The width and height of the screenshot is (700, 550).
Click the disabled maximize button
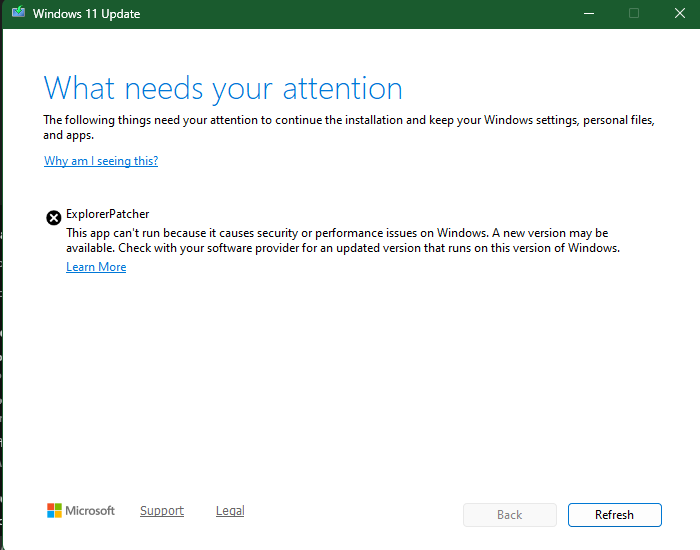pyautogui.click(x=633, y=13)
